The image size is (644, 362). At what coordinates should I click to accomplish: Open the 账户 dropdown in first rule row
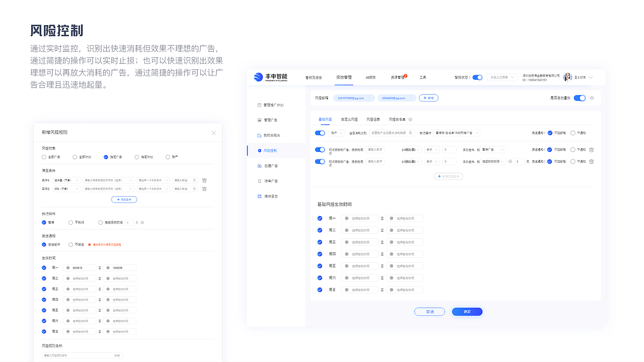(x=337, y=133)
